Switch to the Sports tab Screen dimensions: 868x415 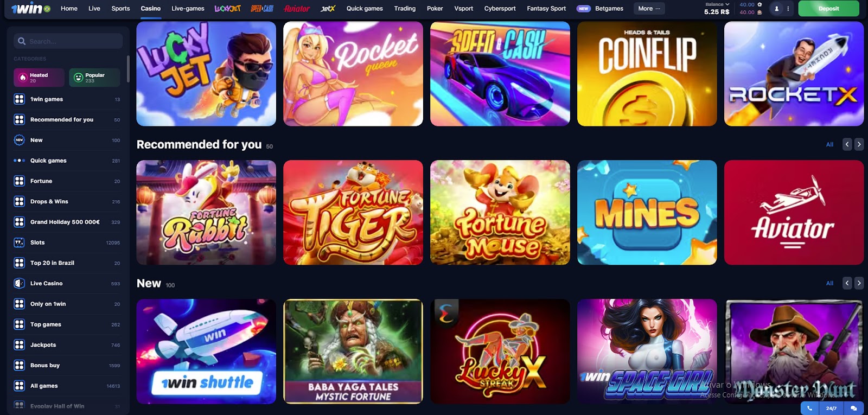120,9
